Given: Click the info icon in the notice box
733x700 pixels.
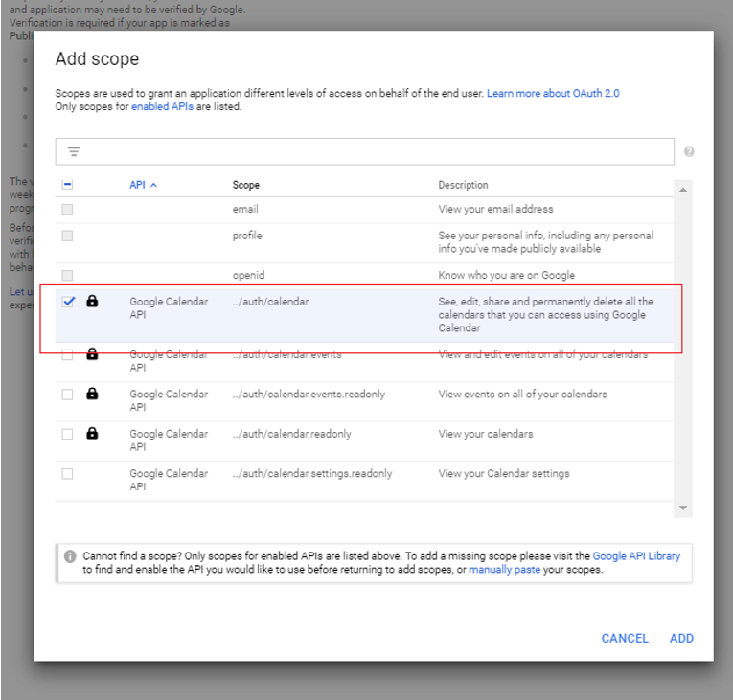Looking at the screenshot, I should (70, 556).
